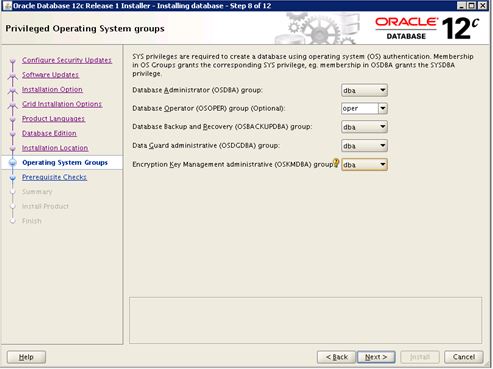Click the empty message area at the bottom
The image size is (493, 369).
coord(305,320)
